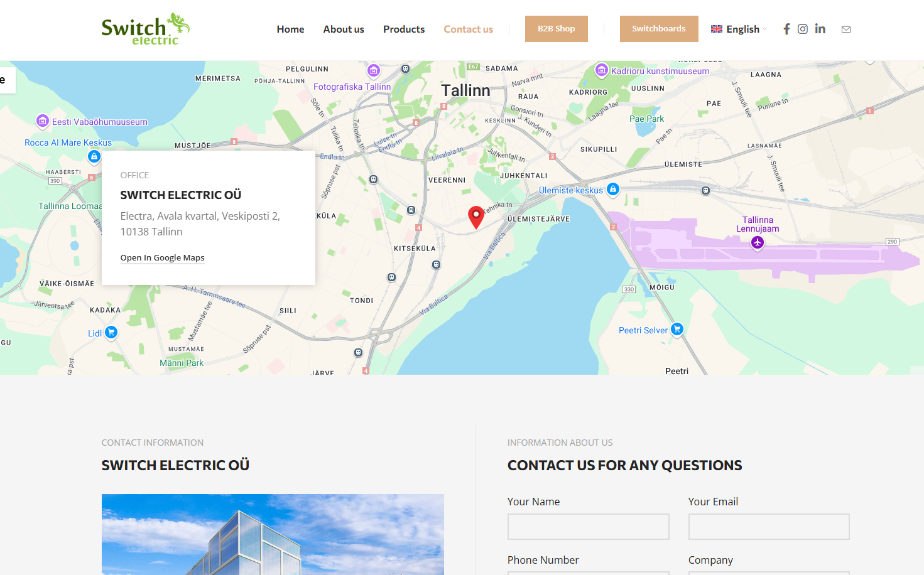Image resolution: width=924 pixels, height=575 pixels.
Task: Click the red location pin on map
Action: pyautogui.click(x=476, y=217)
